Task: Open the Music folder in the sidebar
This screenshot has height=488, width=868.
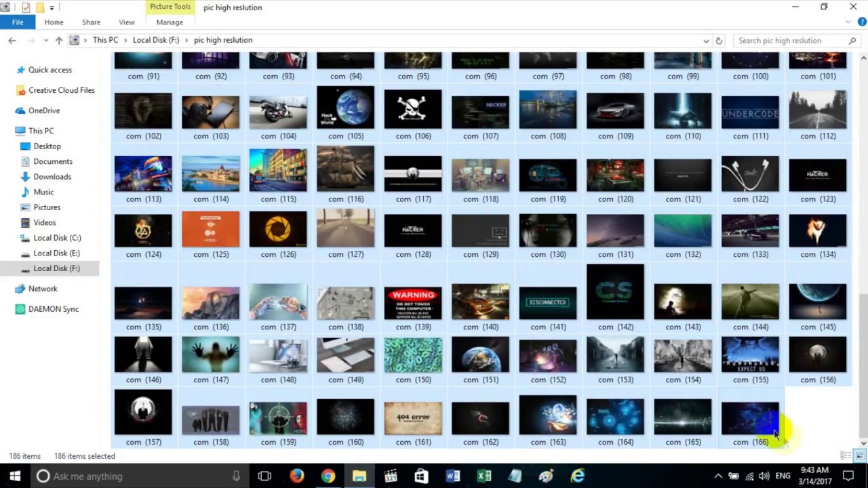Action: 43,192
